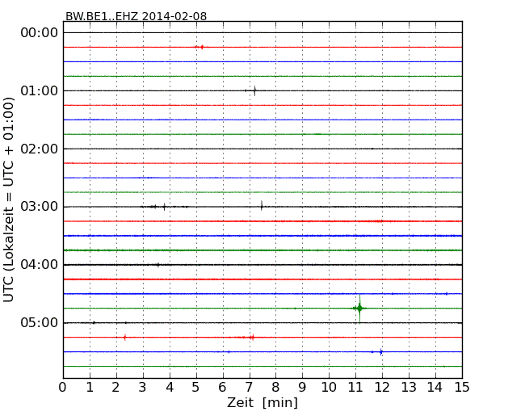Click the 02:00 time axis label
525x420 pixels.
40,149
